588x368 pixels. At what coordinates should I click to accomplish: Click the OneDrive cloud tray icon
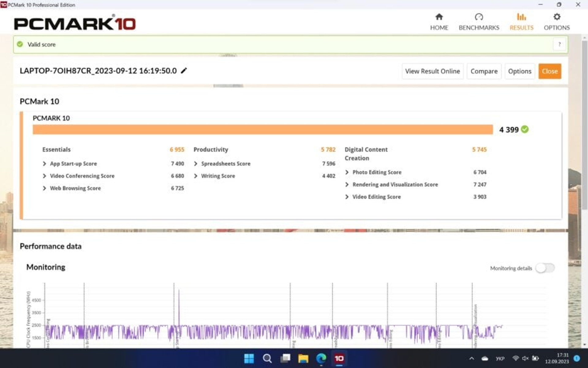click(x=484, y=358)
